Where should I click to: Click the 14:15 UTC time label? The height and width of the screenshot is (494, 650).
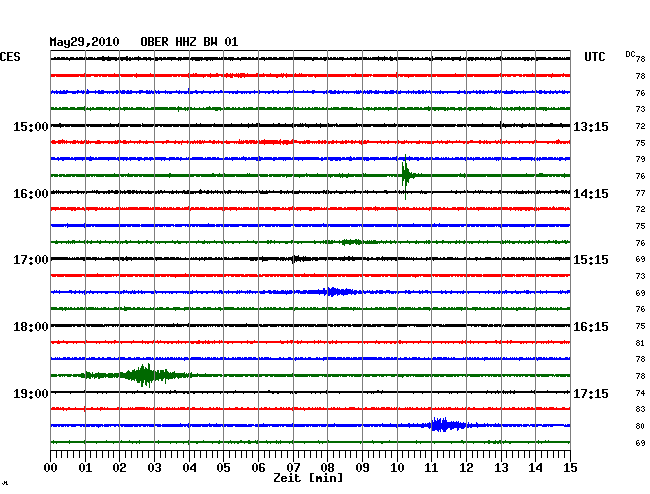(591, 194)
